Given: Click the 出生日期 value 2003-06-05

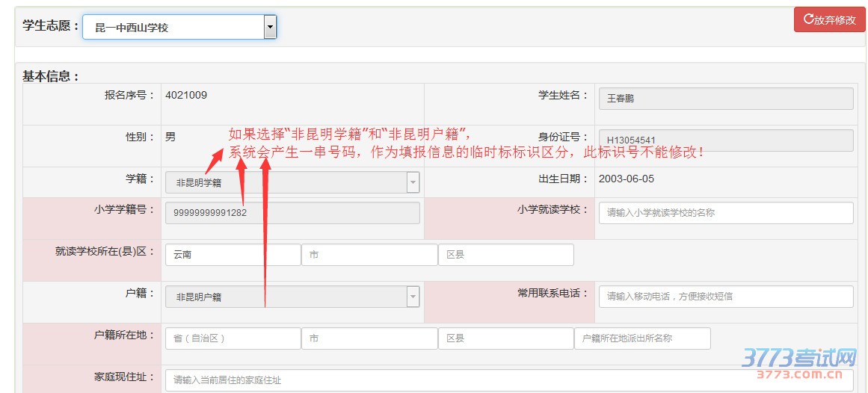Looking at the screenshot, I should pyautogui.click(x=627, y=179).
